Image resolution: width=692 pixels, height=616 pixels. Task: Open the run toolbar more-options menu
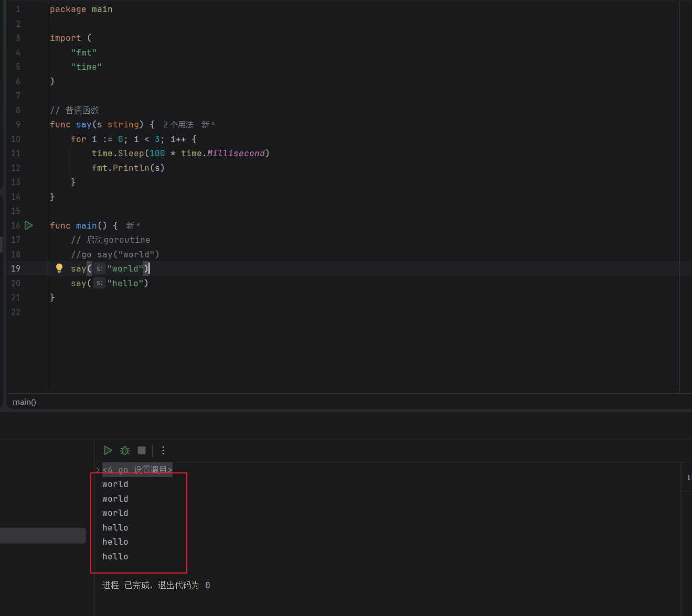pyautogui.click(x=163, y=450)
